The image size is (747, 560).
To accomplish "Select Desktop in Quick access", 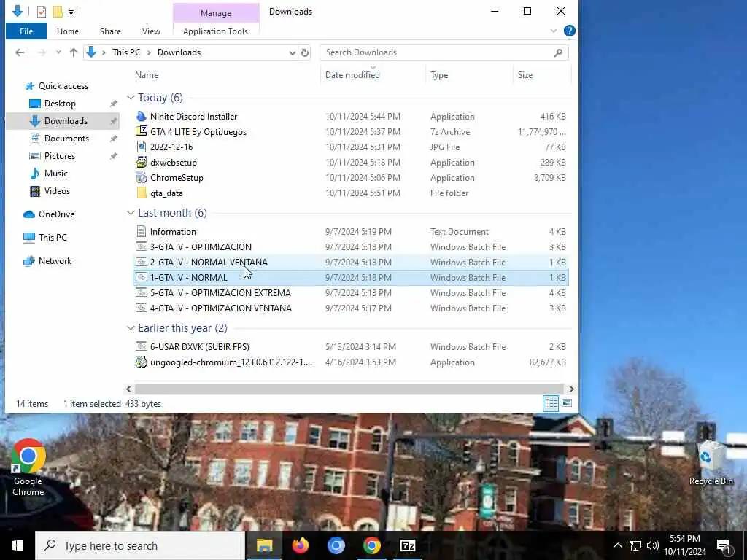I will point(60,104).
